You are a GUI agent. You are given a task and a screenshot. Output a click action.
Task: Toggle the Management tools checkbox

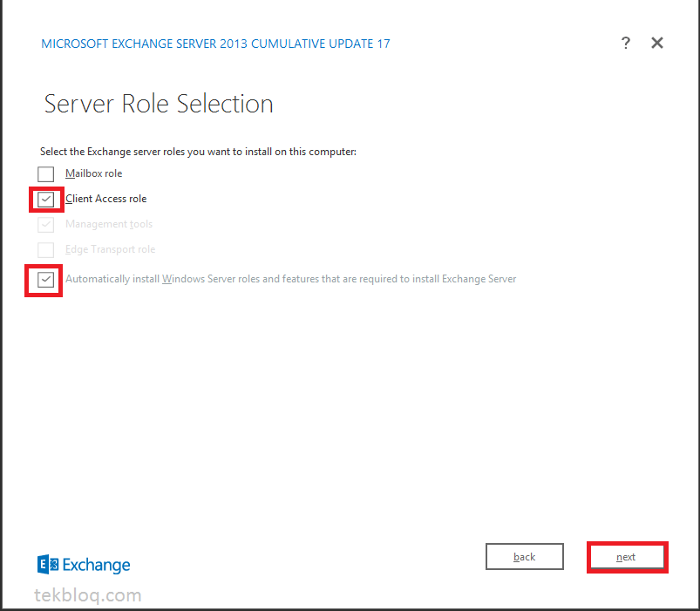45,225
